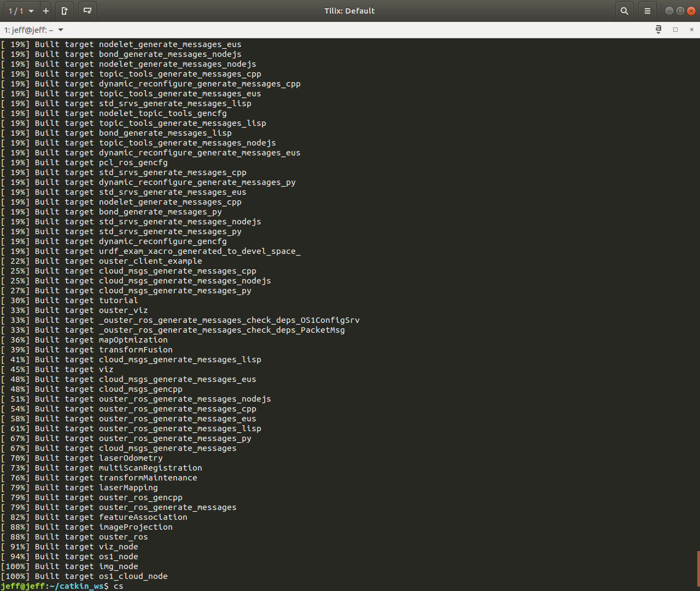Click 'Built target ouster_client_example' line
Image resolution: width=700 pixels, height=591 pixels.
click(101, 261)
